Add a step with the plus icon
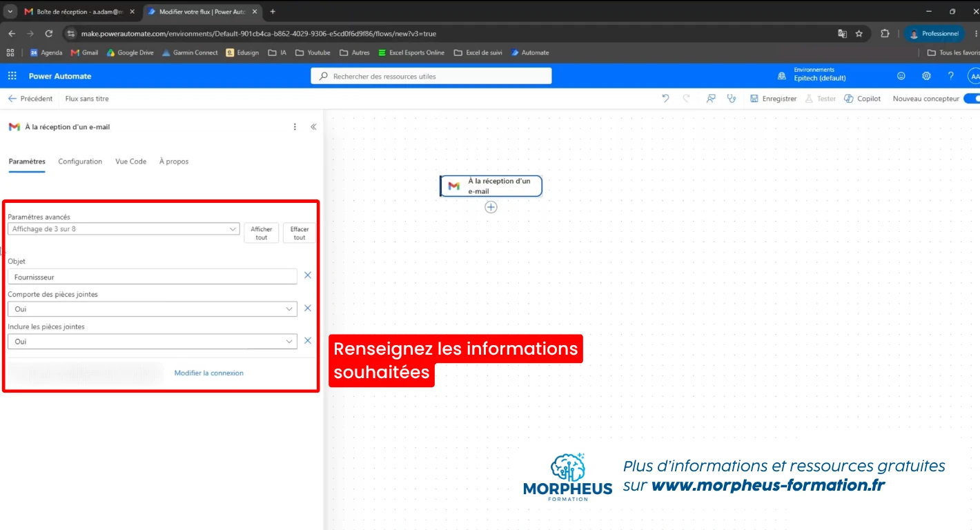 click(491, 207)
